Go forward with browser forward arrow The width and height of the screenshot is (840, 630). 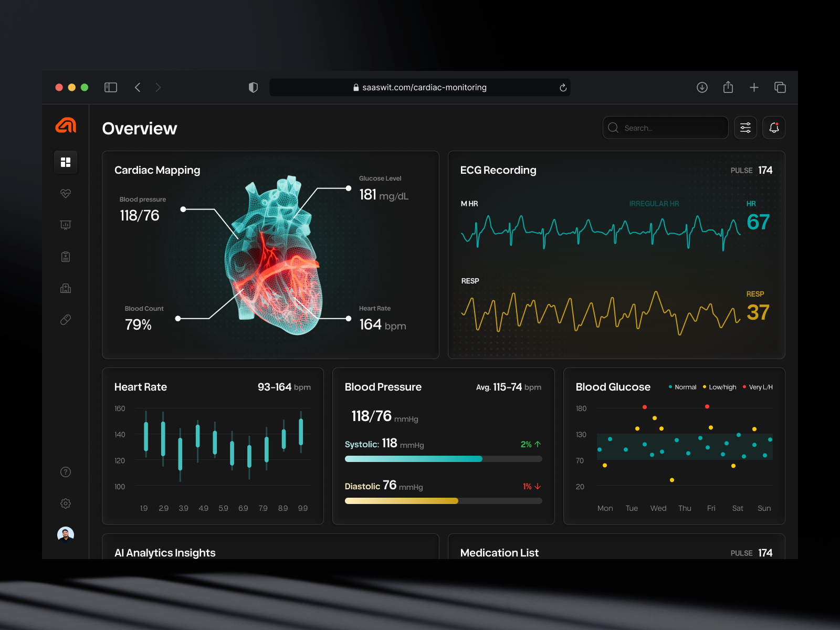click(158, 88)
